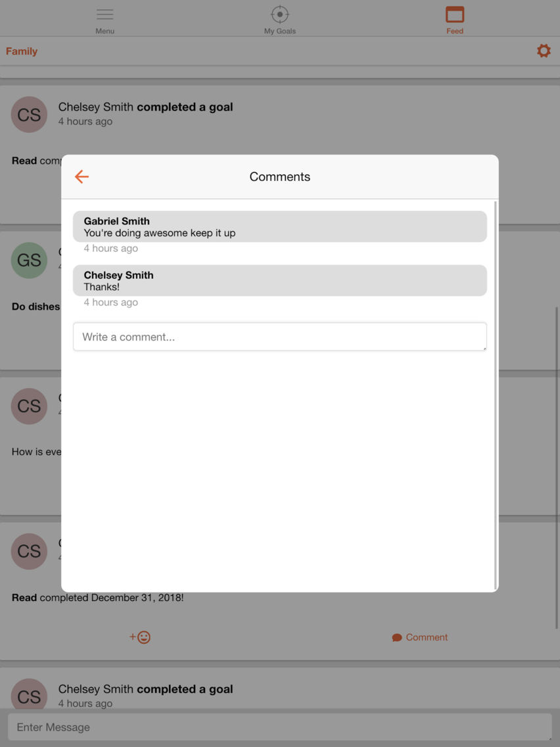Screen dimensions: 560x747
Task: Select Chelsey Smith's Thanks! comment
Action: 280,281
